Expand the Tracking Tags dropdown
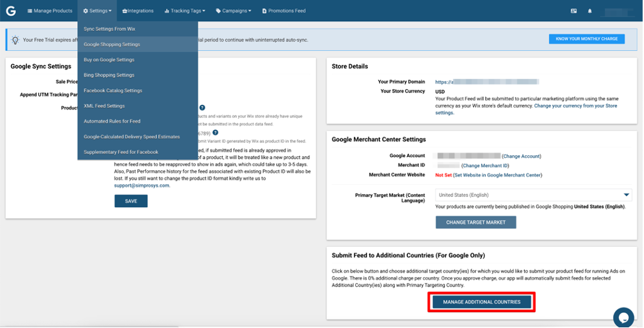644x328 pixels. [x=185, y=11]
